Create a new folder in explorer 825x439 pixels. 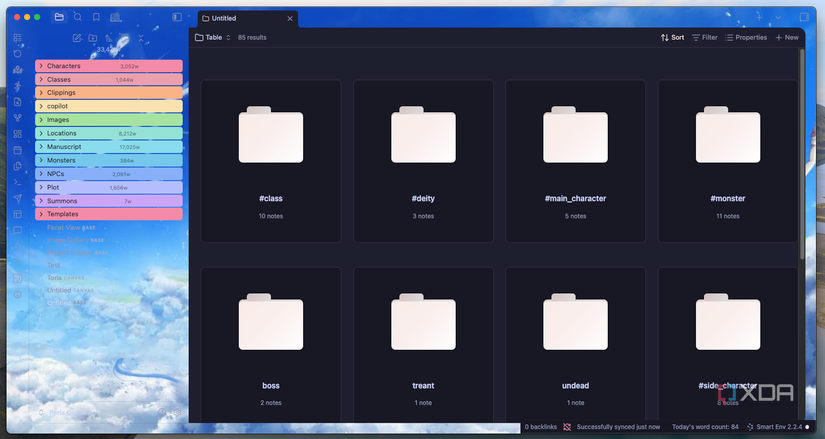click(93, 38)
